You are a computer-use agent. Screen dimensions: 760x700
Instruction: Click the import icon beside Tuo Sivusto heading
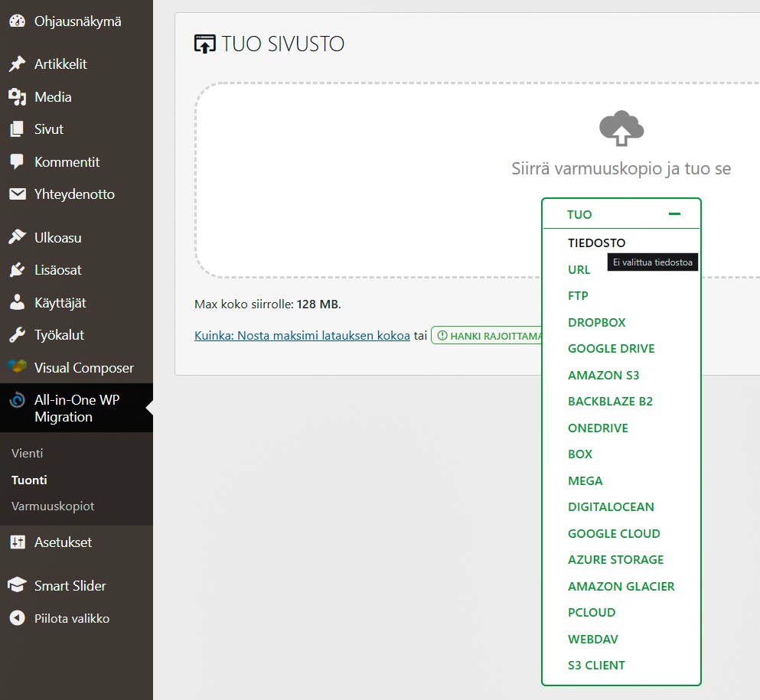[204, 44]
